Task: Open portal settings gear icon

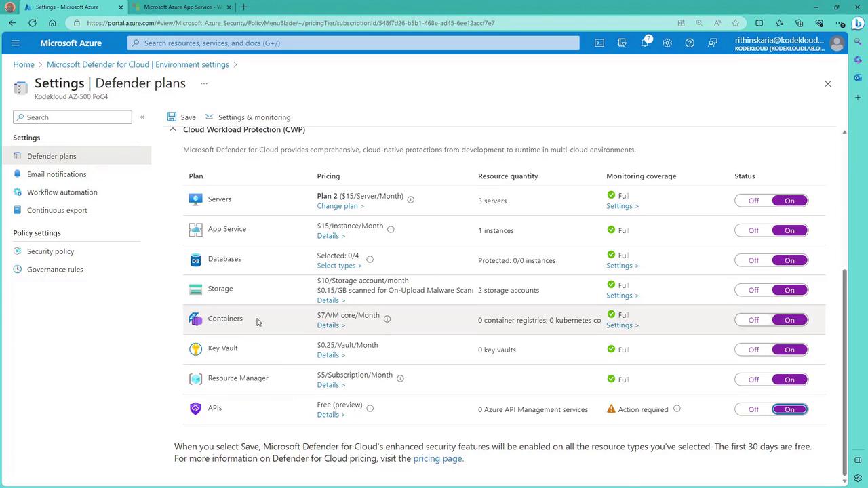Action: pos(667,43)
